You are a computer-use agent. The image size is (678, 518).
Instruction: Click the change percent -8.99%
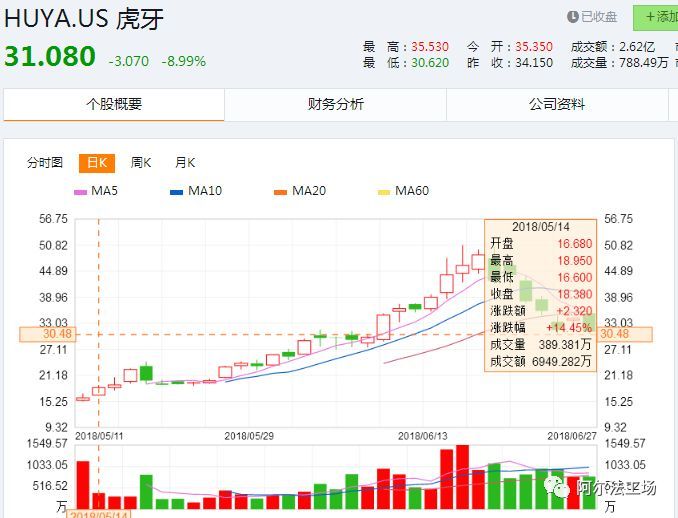point(184,61)
